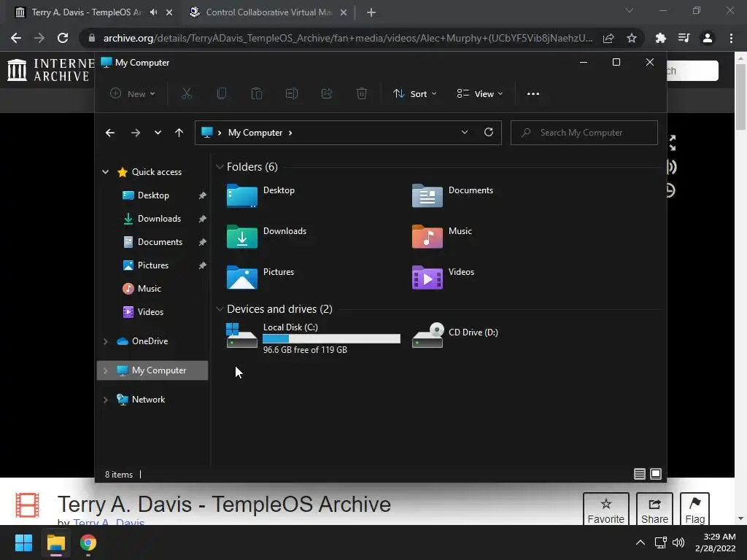
Task: Open the Documents folder in main pane
Action: tap(452, 195)
